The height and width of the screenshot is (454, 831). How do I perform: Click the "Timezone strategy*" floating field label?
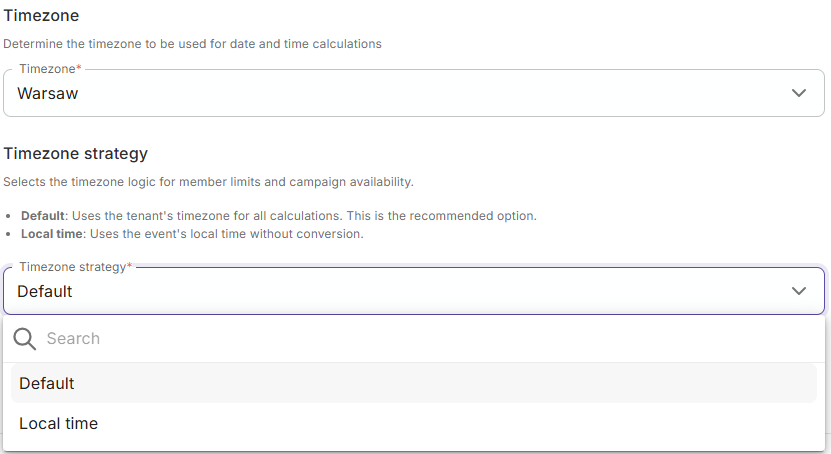tap(72, 267)
